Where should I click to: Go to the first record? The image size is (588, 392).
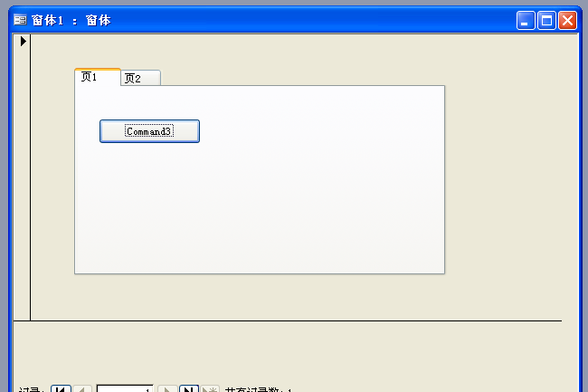61,388
